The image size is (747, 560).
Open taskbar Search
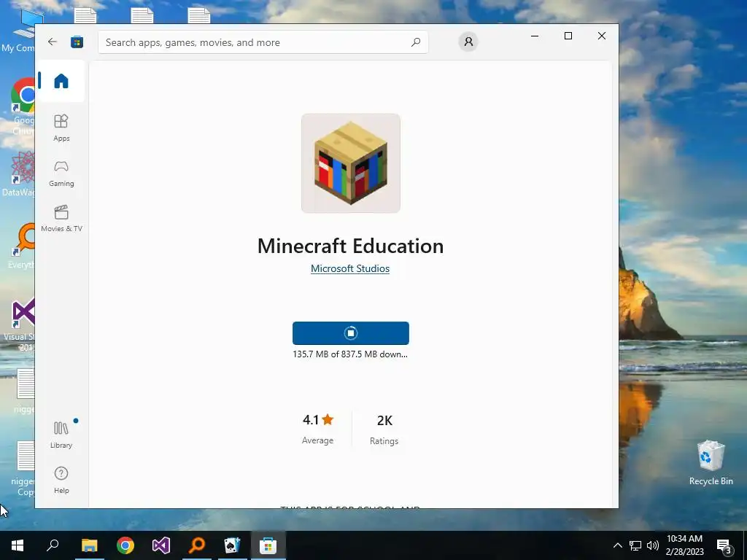click(x=53, y=545)
